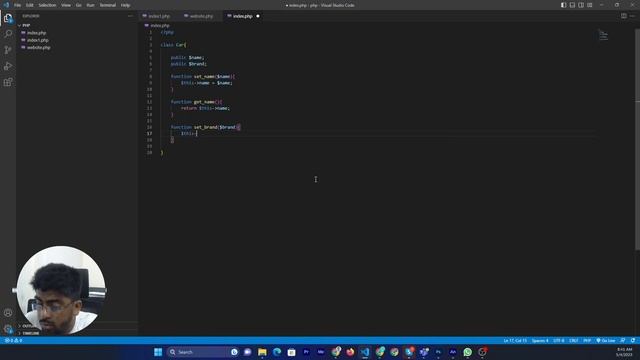The height and width of the screenshot is (360, 640).
Task: Open Go menu
Action: pyautogui.click(x=78, y=5)
